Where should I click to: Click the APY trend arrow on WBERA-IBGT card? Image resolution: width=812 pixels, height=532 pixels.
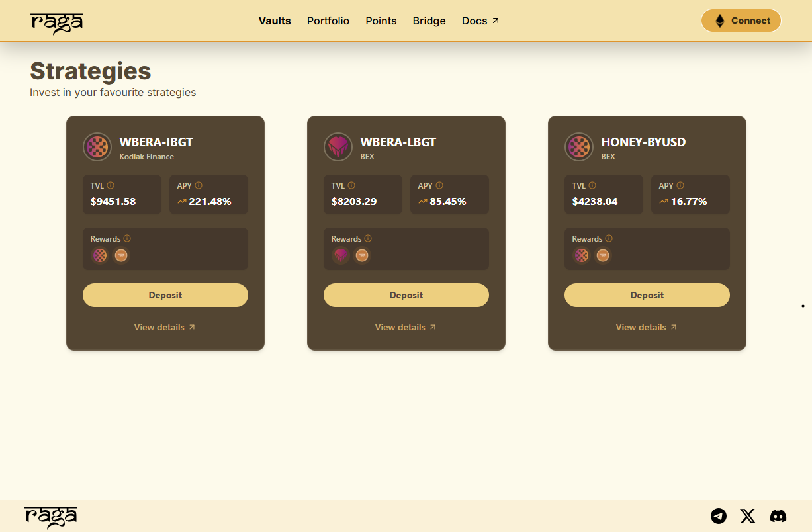182,202
